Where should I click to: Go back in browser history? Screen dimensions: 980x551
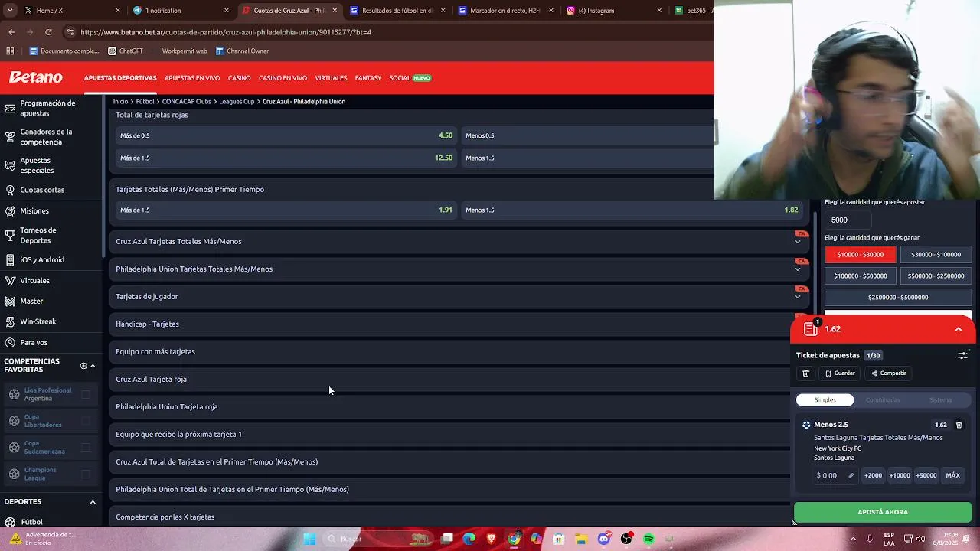[11, 32]
